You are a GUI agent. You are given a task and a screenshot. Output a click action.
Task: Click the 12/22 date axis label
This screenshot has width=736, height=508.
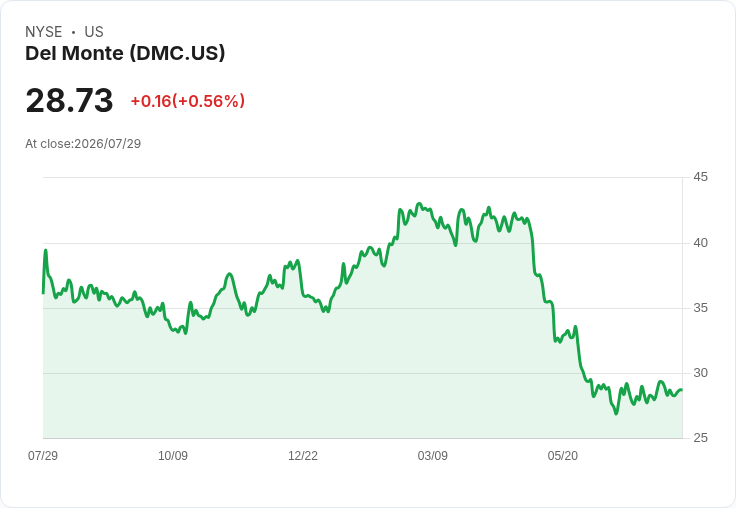(303, 455)
